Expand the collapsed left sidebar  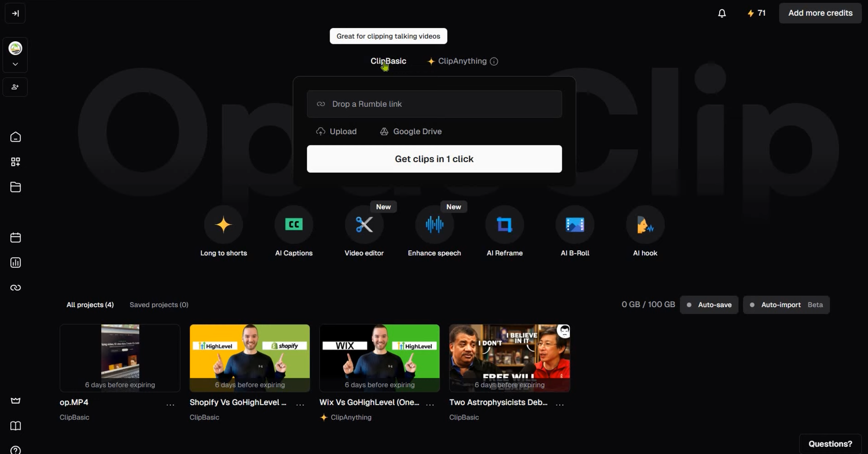tap(15, 14)
